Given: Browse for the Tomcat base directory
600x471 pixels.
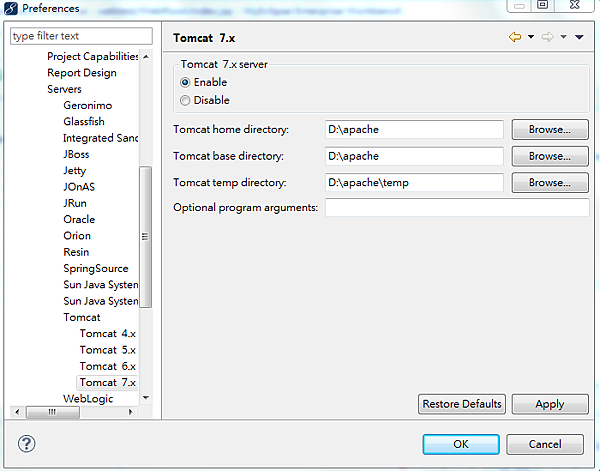Looking at the screenshot, I should 550,156.
